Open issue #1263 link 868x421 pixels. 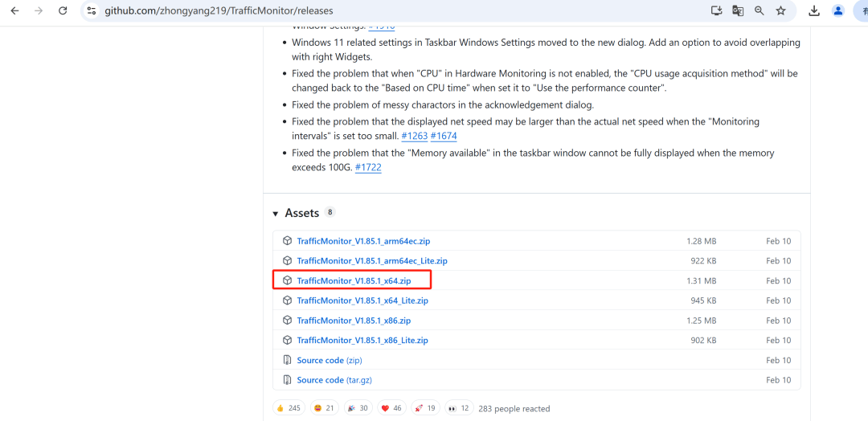pos(414,137)
